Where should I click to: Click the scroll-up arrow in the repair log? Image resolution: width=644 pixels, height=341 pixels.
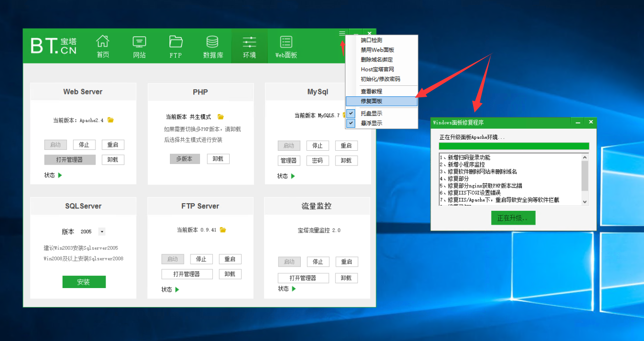[585, 157]
